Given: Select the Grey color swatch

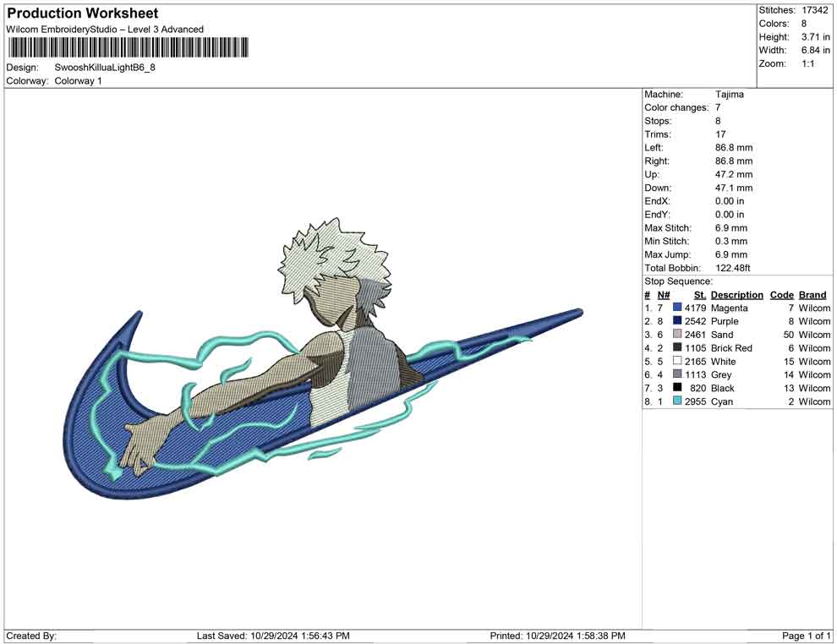Looking at the screenshot, I should pyautogui.click(x=677, y=374).
